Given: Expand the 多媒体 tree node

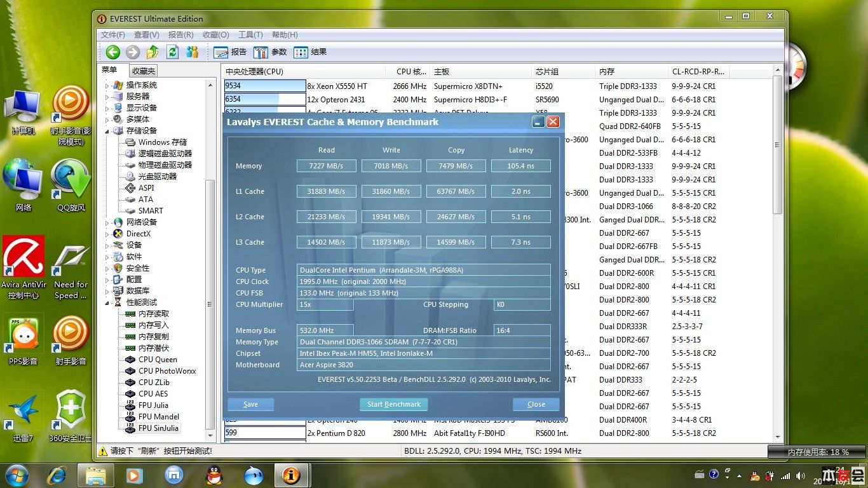Looking at the screenshot, I should click(107, 119).
